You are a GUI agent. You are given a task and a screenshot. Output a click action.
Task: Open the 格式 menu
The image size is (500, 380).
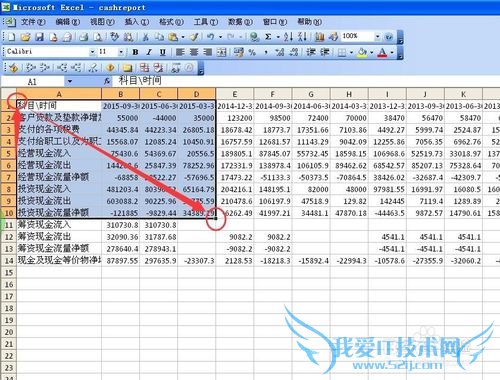point(171,22)
